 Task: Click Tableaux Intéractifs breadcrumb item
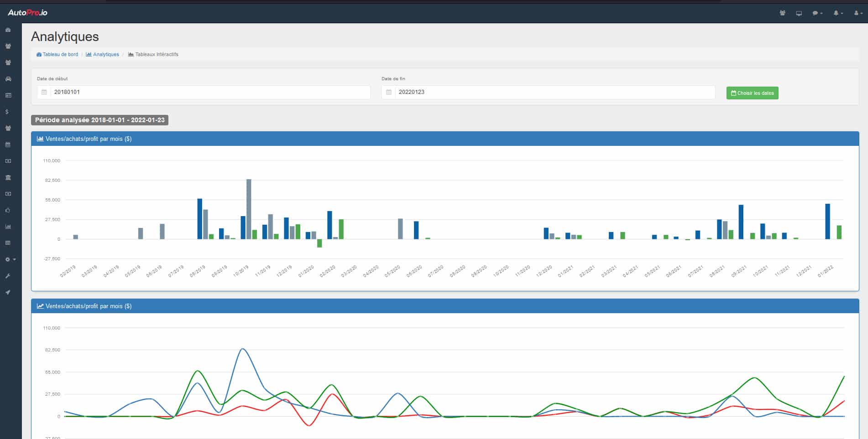point(153,54)
